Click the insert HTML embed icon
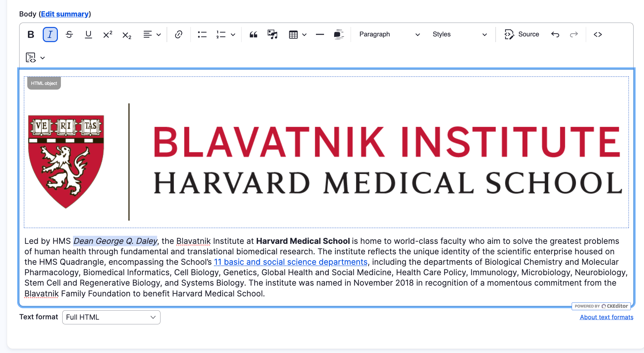Screen dimensions: 644x353 598,34
